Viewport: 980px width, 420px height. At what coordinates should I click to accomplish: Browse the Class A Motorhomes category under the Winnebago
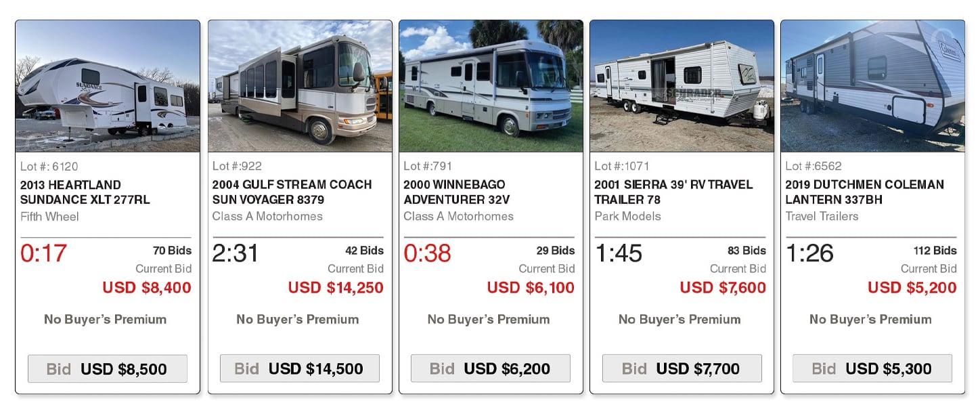[458, 216]
